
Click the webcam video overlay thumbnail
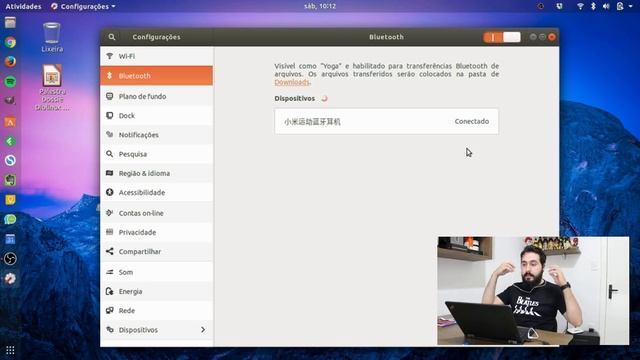coord(533,291)
